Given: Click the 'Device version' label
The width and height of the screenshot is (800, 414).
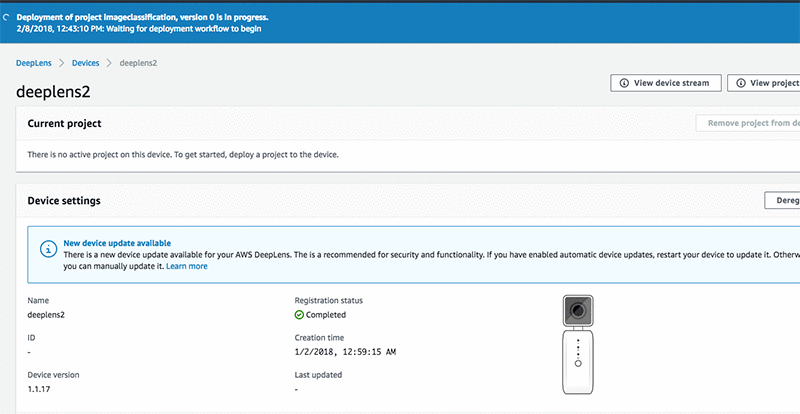Looking at the screenshot, I should [54, 375].
